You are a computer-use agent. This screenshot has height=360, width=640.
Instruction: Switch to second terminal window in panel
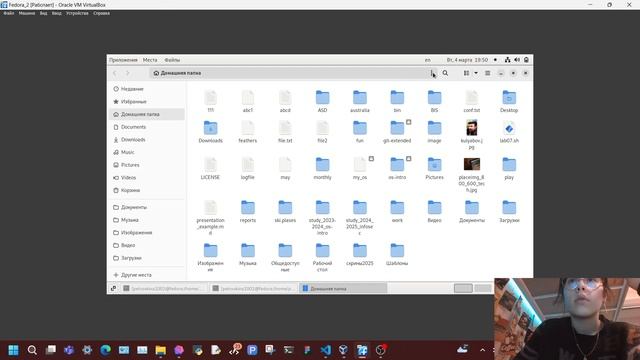pos(253,288)
